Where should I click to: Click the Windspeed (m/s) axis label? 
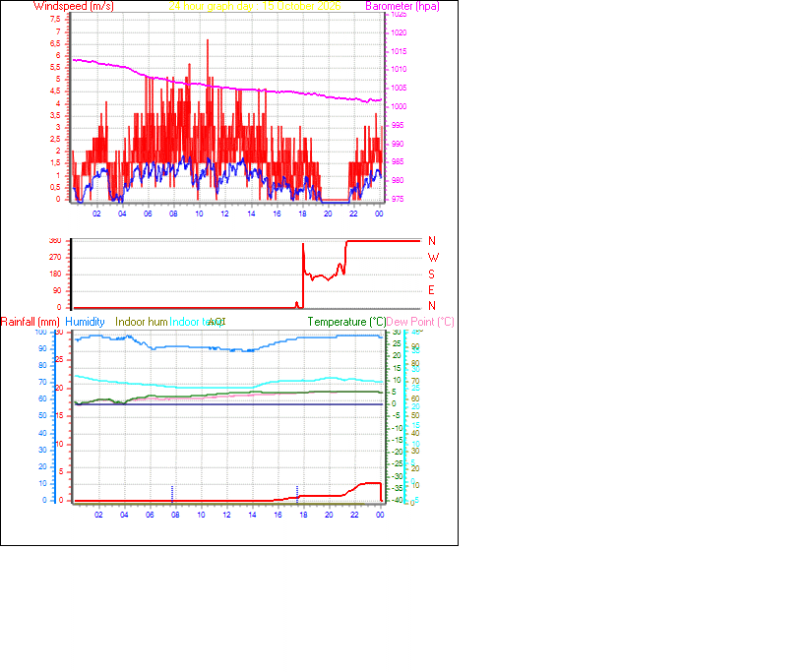tap(74, 6)
